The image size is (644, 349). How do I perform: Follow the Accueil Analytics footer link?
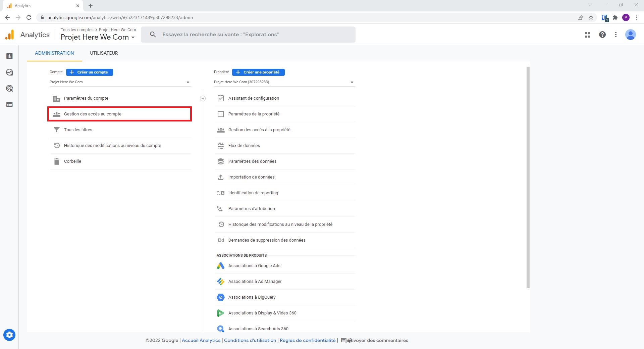pos(201,340)
